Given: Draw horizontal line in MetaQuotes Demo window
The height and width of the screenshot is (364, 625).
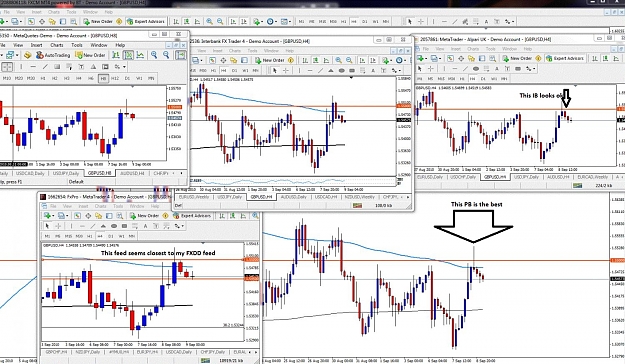Looking at the screenshot, I should [33, 67].
